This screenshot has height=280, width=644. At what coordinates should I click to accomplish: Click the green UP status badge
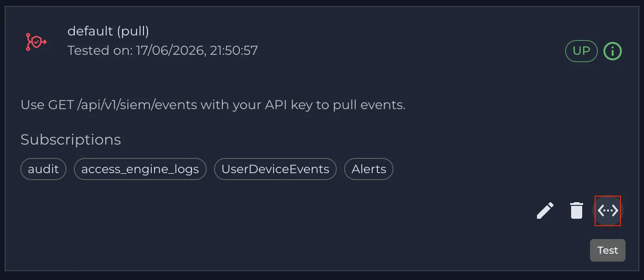click(581, 51)
